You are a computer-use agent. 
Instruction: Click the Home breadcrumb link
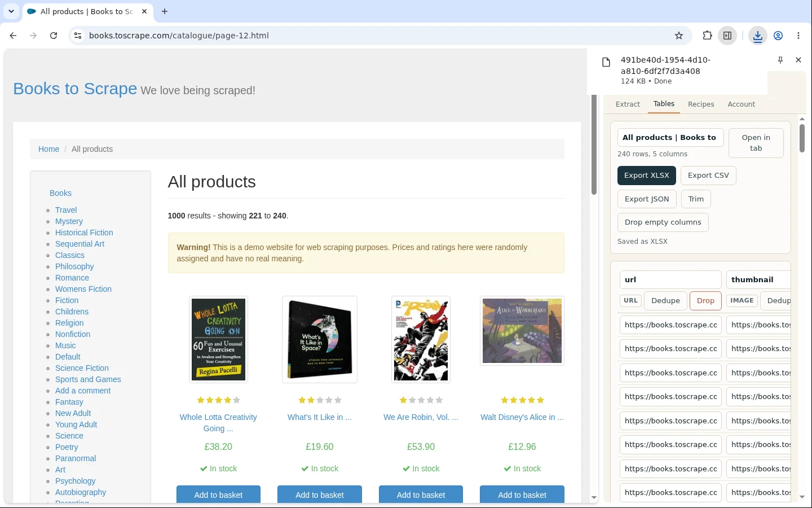[48, 149]
